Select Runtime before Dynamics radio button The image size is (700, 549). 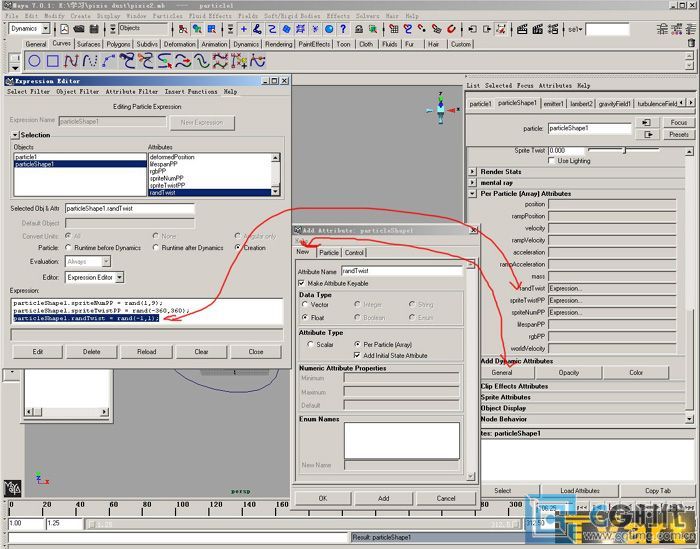[x=68, y=247]
